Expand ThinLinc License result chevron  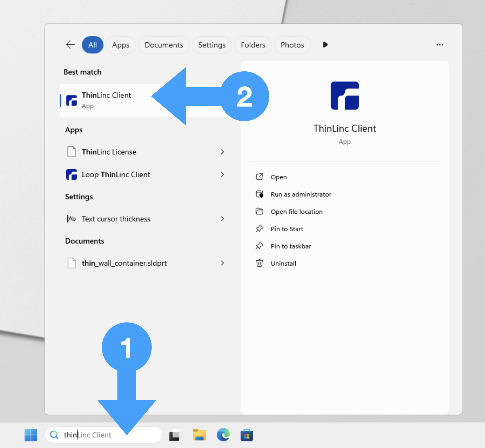[222, 152]
